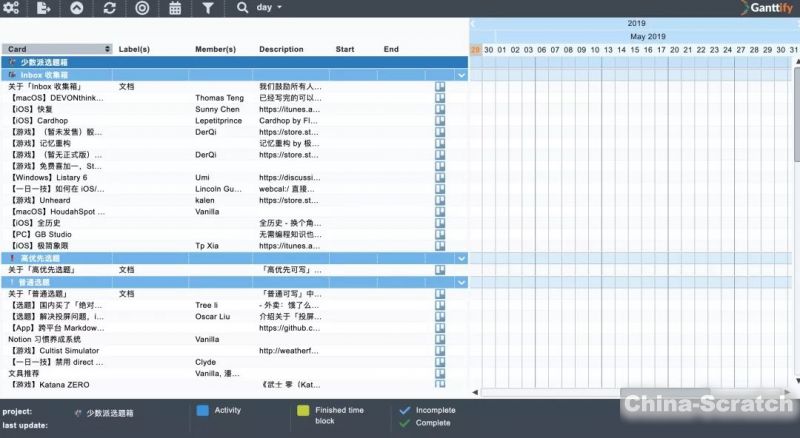
Task: Sort by the Card column header
Action: [x=58, y=49]
